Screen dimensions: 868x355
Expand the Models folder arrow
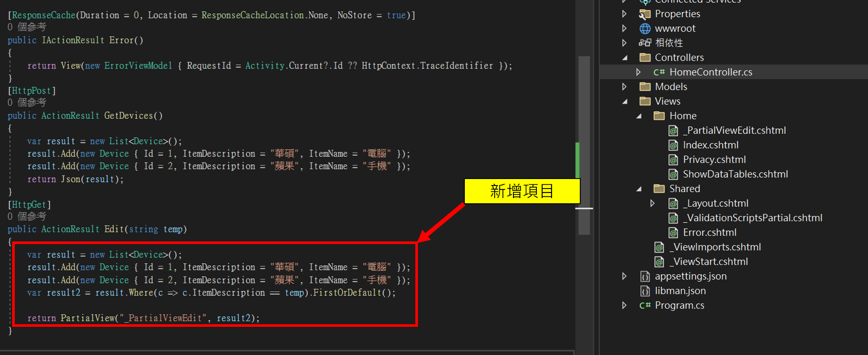(625, 87)
